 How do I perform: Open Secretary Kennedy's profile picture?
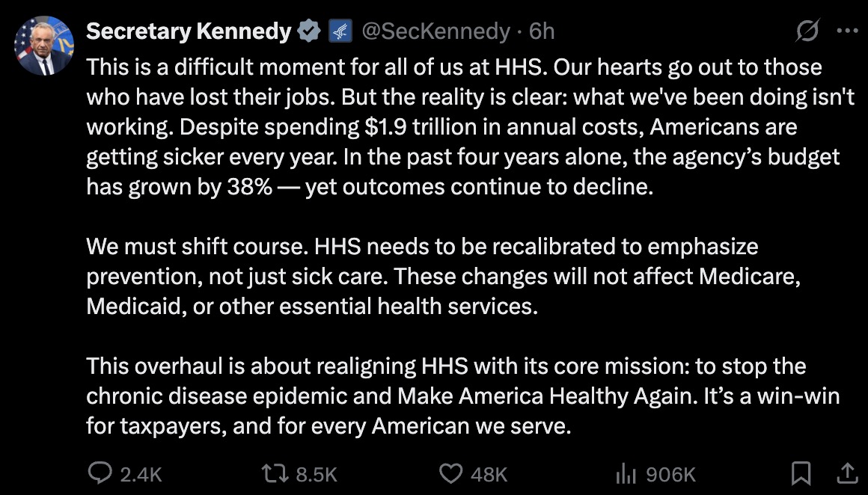tap(44, 45)
